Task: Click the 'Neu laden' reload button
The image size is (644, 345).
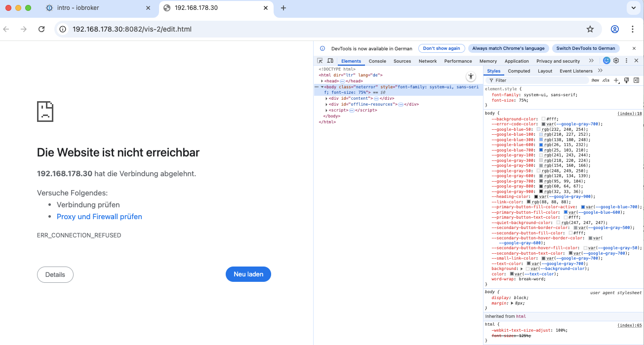Action: pyautogui.click(x=248, y=274)
